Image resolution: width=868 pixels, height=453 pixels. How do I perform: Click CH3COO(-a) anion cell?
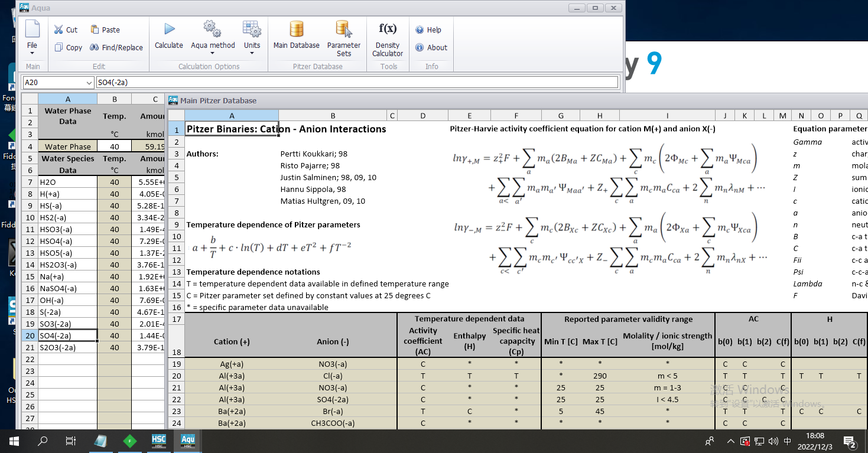coord(333,423)
